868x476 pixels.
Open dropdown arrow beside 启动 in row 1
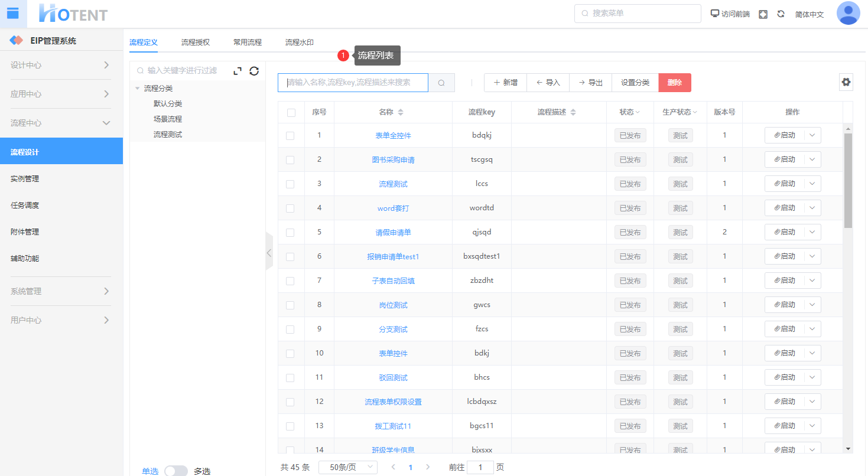coord(812,135)
